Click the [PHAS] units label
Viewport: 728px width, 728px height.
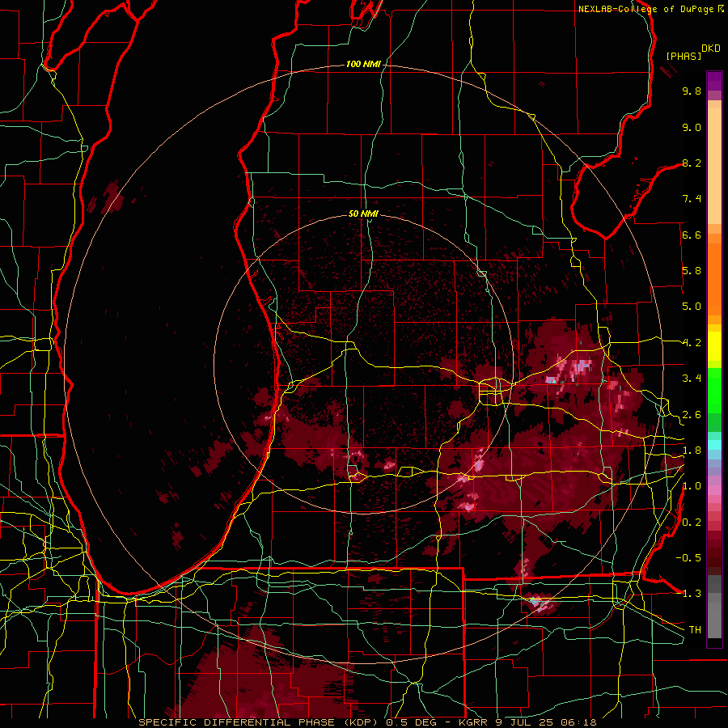tap(684, 56)
